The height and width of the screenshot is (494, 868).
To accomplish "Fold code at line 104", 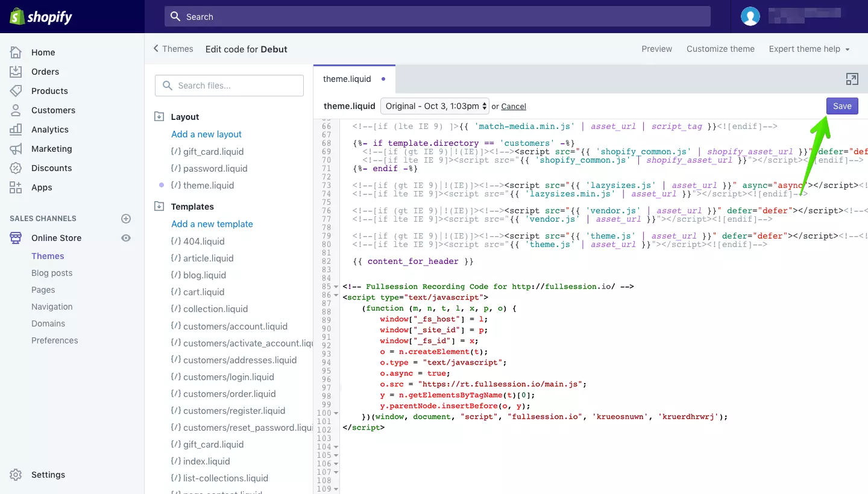I will click(x=336, y=447).
